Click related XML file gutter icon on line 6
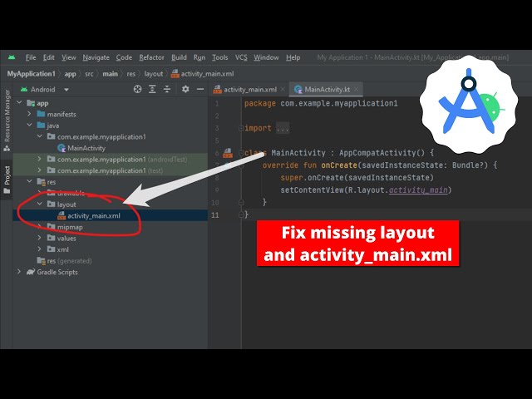Screen dimensions: 532x399 [x=228, y=153]
